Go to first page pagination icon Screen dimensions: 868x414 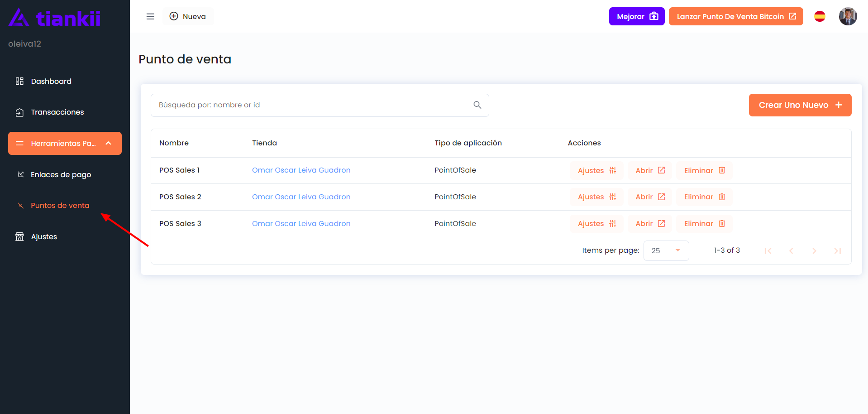pyautogui.click(x=768, y=250)
